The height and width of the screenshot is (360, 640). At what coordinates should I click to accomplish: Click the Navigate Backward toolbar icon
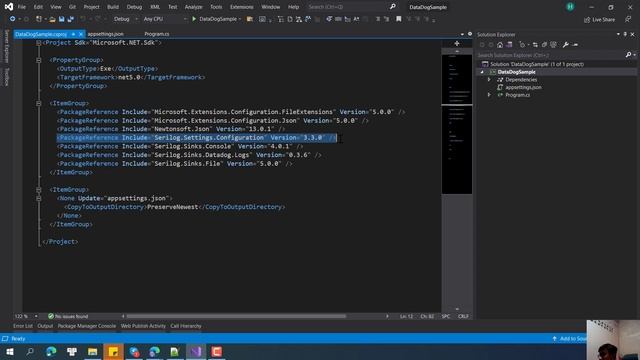13,19
